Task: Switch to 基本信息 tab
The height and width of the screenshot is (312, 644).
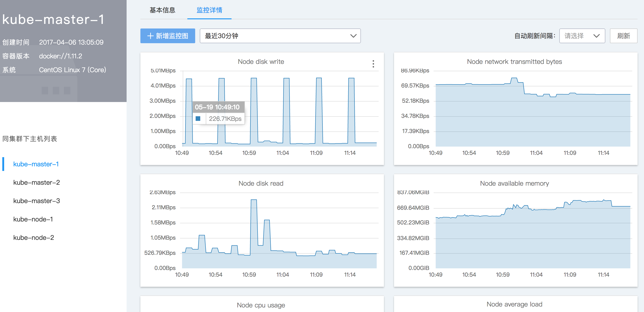Action: click(x=162, y=10)
